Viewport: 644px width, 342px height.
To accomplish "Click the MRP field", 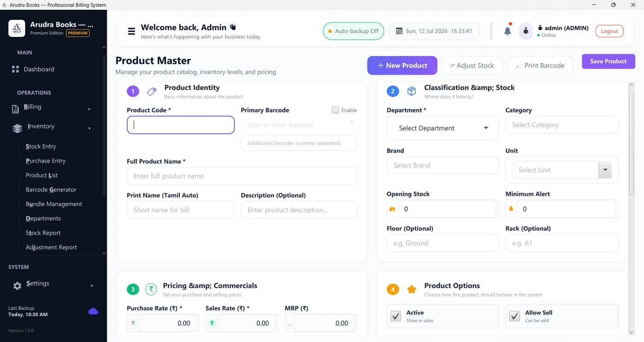I will [324, 323].
